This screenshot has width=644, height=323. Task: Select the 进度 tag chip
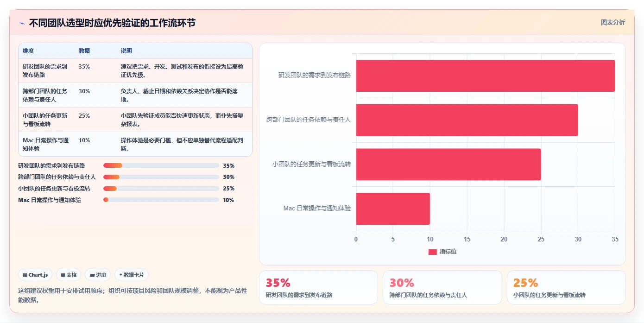(98, 275)
